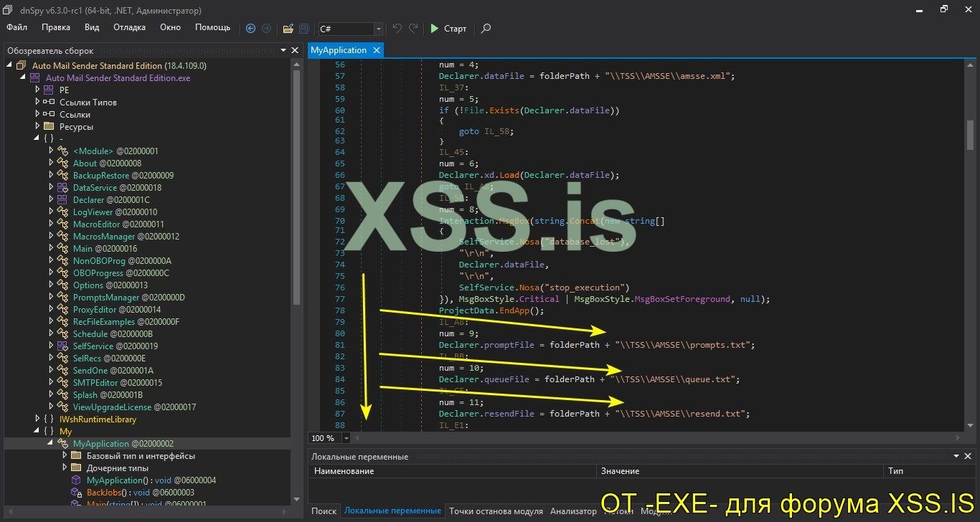Click the Save All disk icon
980x522 pixels.
[304, 29]
